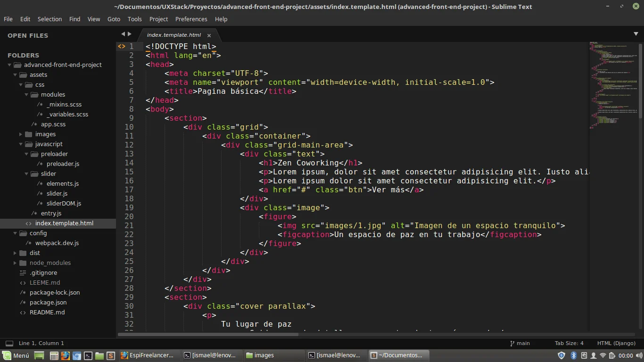Open package.json file in sidebar
Screen dimensions: 644x362
48,303
